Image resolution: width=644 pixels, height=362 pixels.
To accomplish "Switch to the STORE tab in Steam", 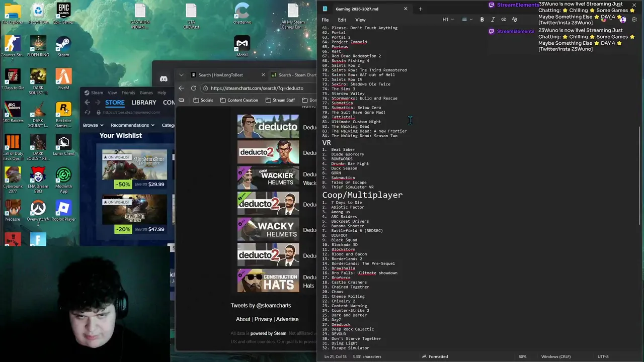I will pos(115,103).
